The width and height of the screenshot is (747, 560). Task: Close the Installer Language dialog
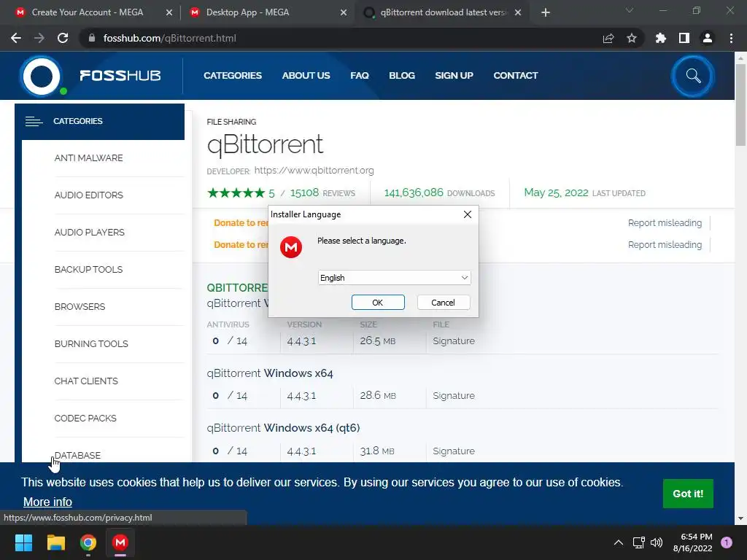point(468,214)
